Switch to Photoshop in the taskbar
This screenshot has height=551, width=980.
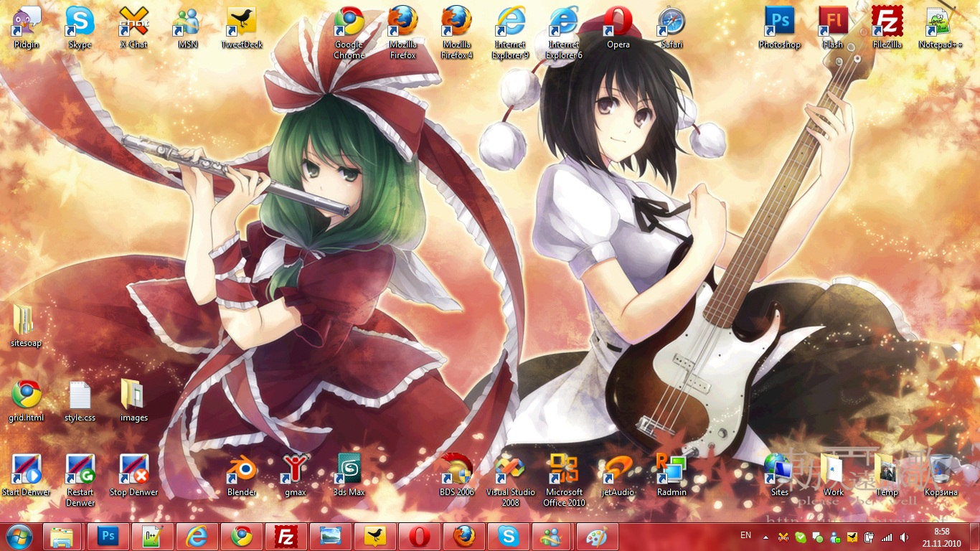(x=108, y=537)
